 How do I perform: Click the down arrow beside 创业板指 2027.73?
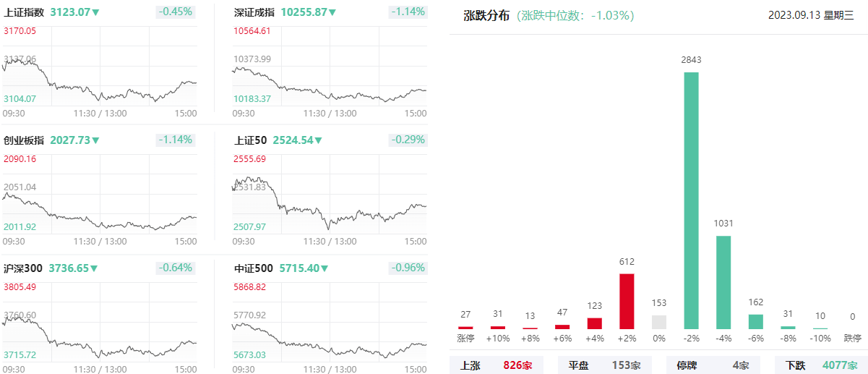pos(95,140)
